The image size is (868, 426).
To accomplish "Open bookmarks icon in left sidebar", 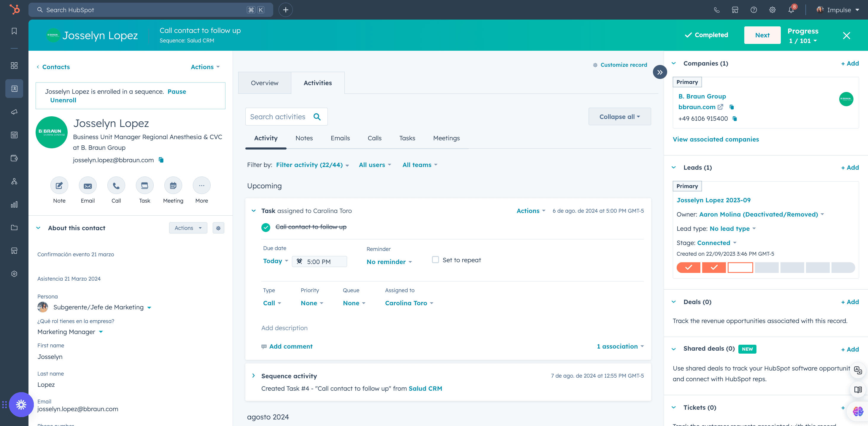I will [x=14, y=31].
